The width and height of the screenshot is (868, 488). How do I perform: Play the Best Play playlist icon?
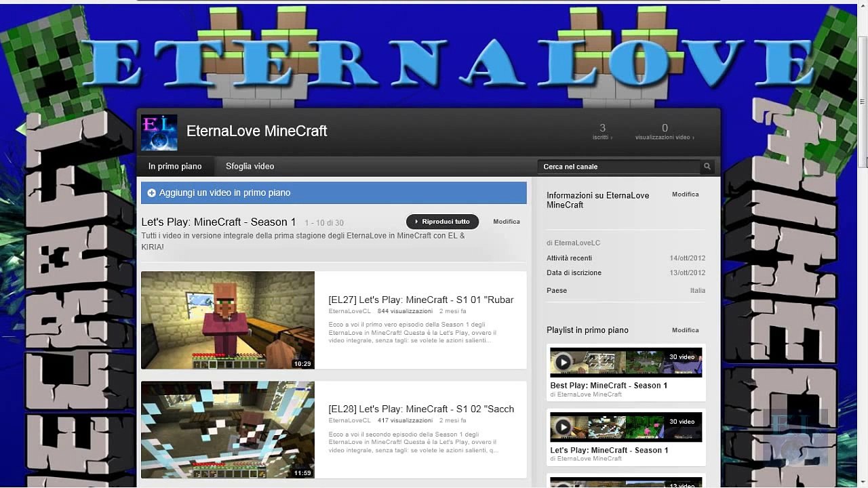563,363
